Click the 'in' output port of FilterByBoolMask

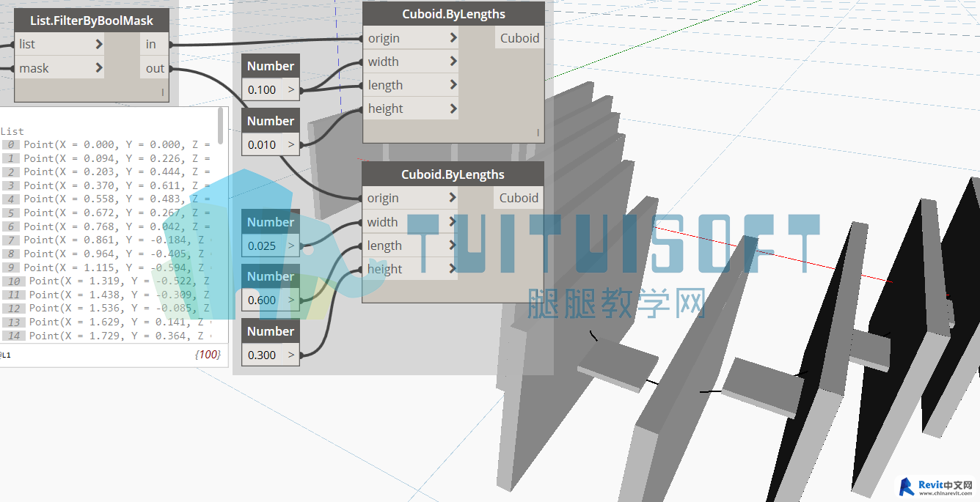click(151, 45)
